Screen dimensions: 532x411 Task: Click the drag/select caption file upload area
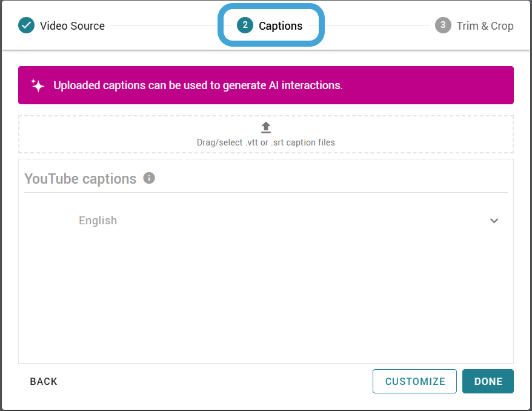pyautogui.click(x=265, y=133)
